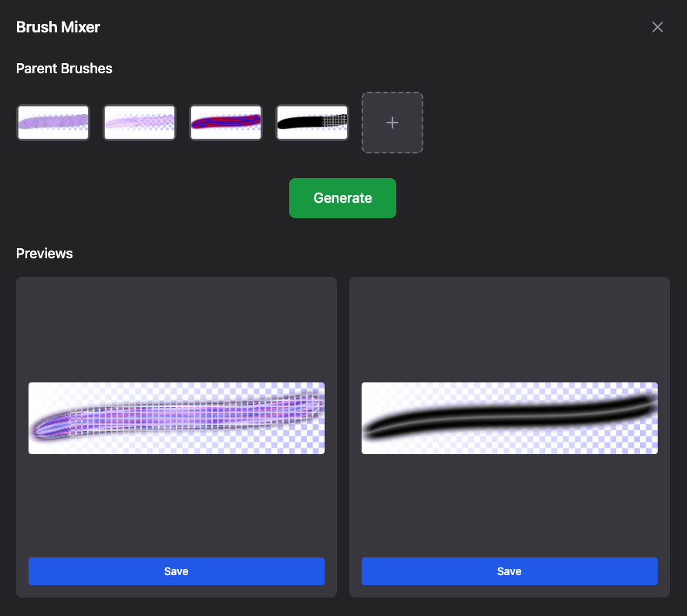The height and width of the screenshot is (616, 687).
Task: Click the Previews section heading
Action: (44, 254)
